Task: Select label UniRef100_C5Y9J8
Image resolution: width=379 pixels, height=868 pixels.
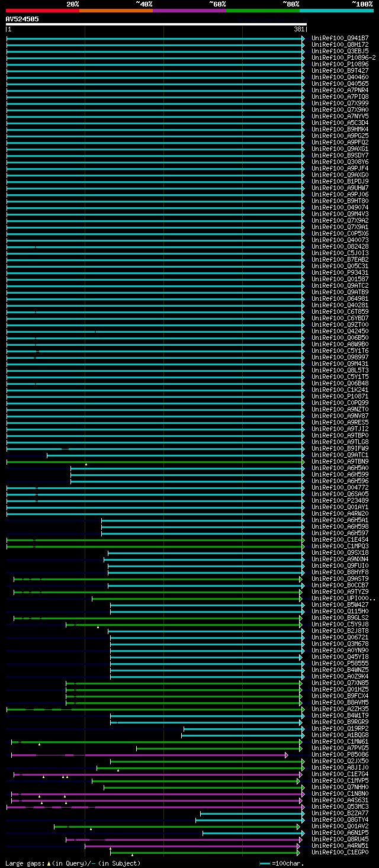Action: point(341,624)
